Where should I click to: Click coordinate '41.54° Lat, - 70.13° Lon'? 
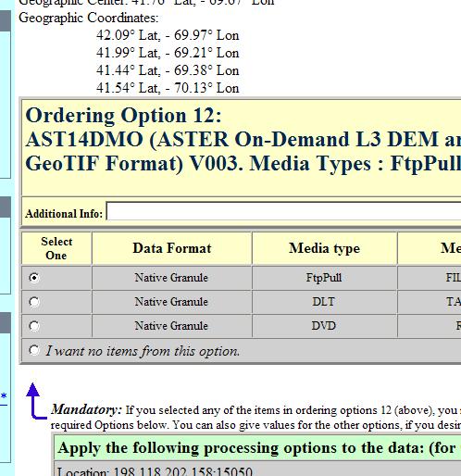click(168, 88)
